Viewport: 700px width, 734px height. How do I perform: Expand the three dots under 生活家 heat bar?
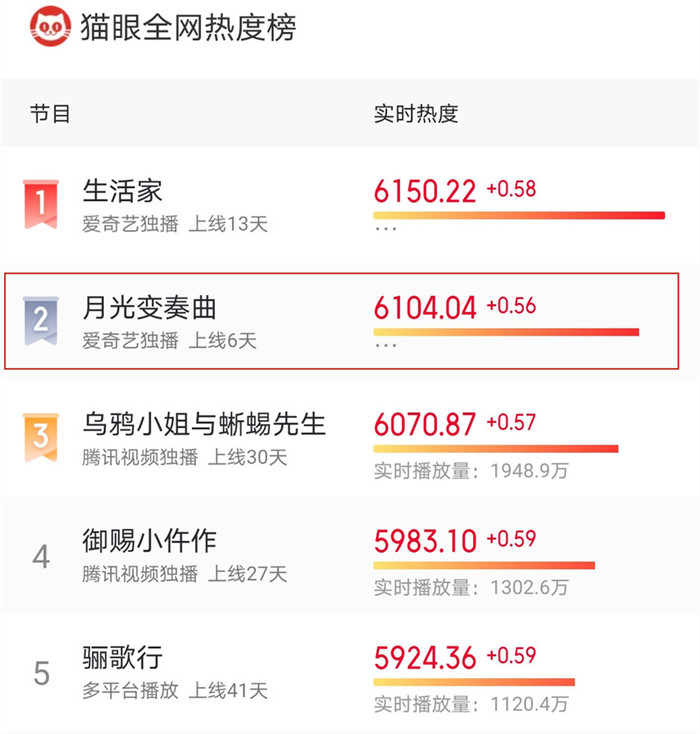386,229
